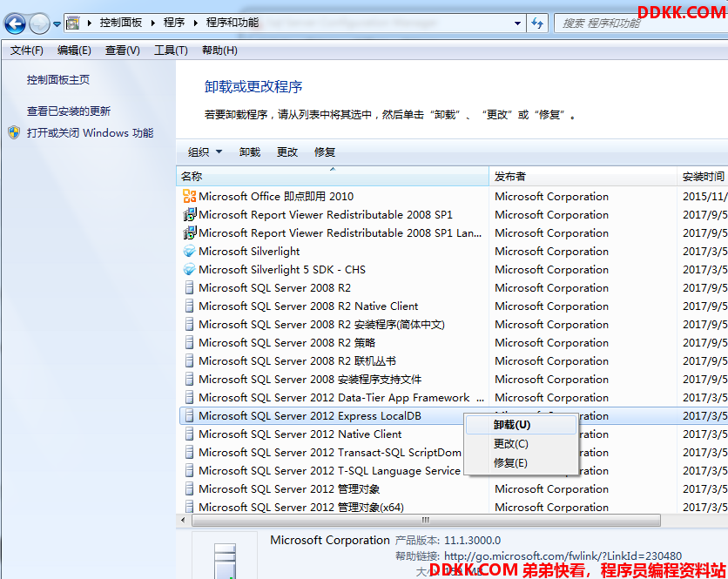The height and width of the screenshot is (579, 728).
Task: Select Microsoft SQL Server 2012 Express LocalDB name
Action: pyautogui.click(x=310, y=416)
